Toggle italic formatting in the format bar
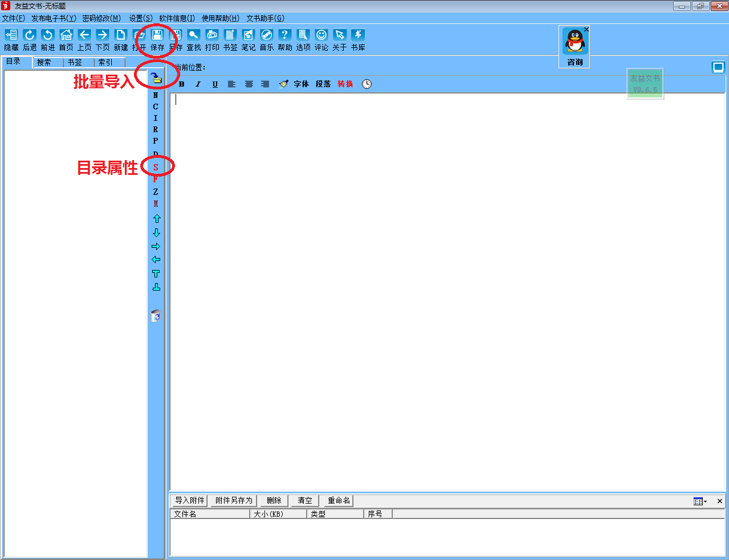The width and height of the screenshot is (729, 560). click(198, 84)
